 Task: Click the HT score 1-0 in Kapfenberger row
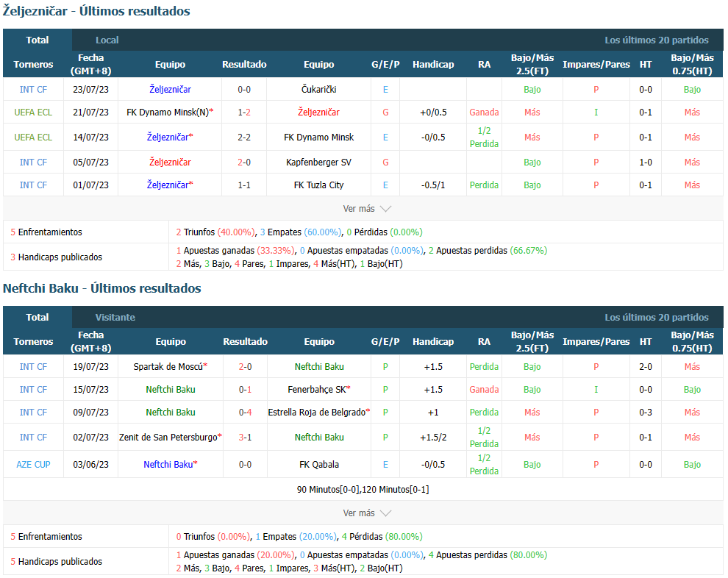coord(646,162)
